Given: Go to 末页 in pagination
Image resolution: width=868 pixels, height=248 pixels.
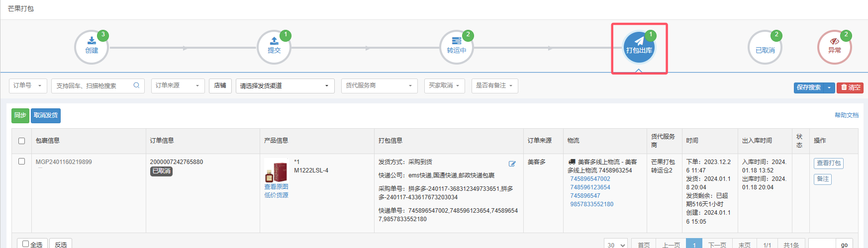Looking at the screenshot, I should coord(744,245).
